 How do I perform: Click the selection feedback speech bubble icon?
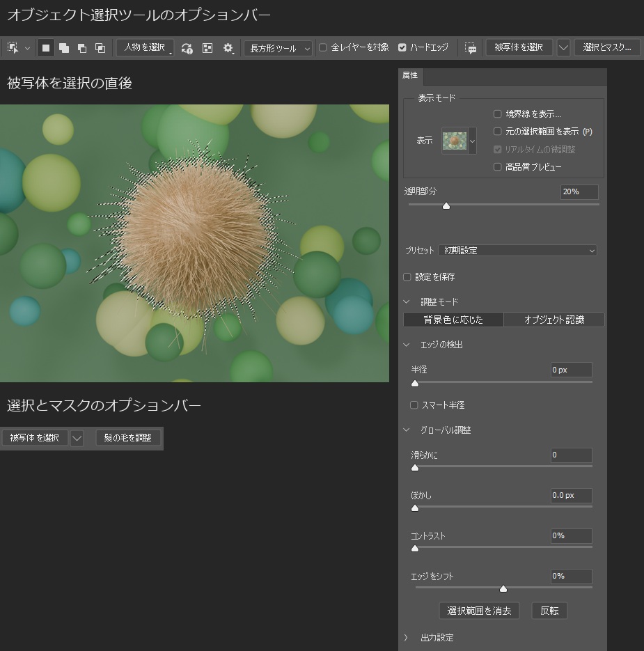(471, 48)
